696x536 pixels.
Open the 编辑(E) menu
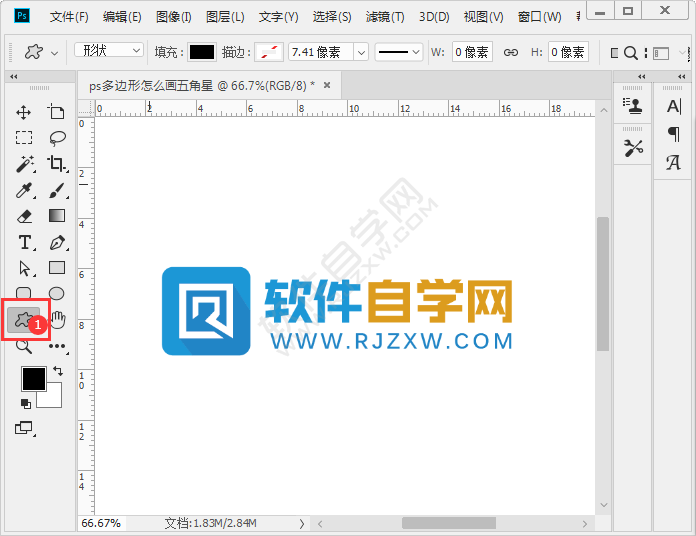pyautogui.click(x=122, y=17)
